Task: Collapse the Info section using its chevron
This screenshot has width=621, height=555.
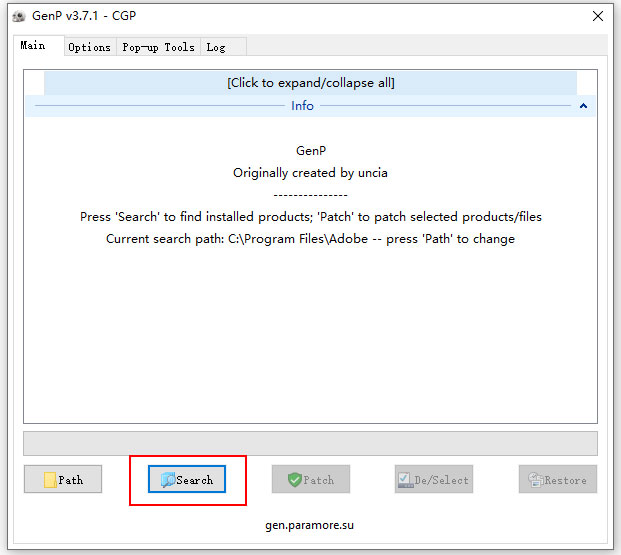Action: 583,106
